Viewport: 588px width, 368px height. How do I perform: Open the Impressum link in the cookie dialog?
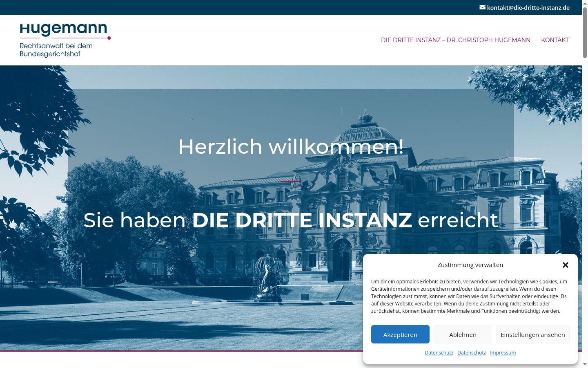503,352
